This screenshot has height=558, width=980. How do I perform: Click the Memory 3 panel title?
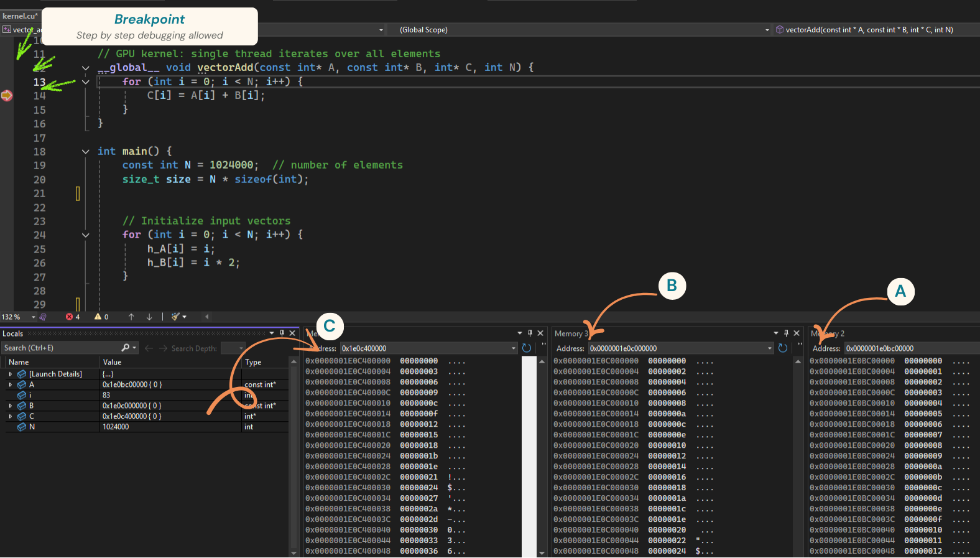571,333
